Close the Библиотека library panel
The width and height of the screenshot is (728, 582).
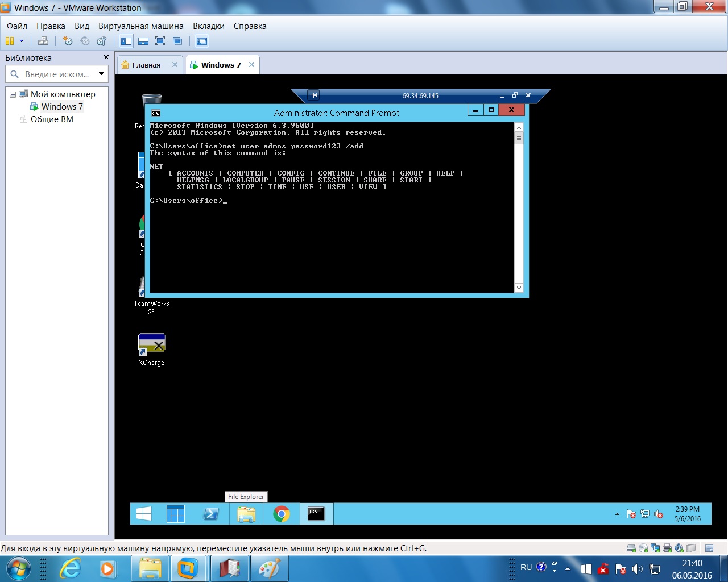pyautogui.click(x=106, y=57)
